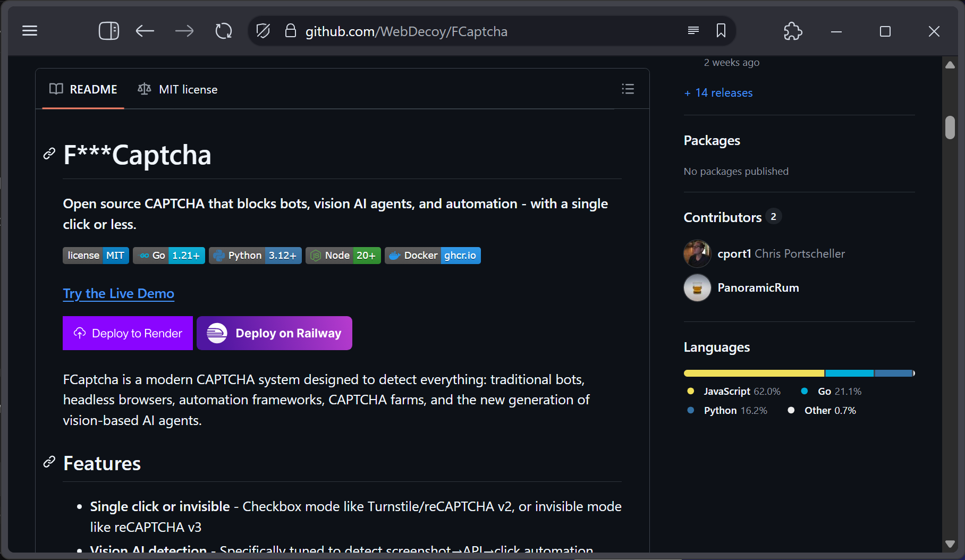Image resolution: width=965 pixels, height=560 pixels.
Task: Click the link anchor beside Features heading
Action: (49, 462)
